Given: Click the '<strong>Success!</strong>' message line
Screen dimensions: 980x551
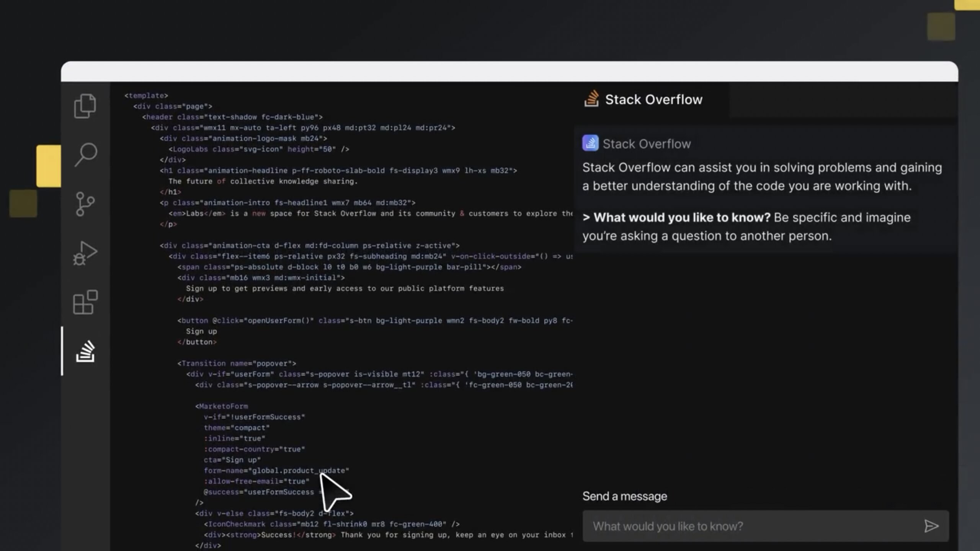Looking at the screenshot, I should pos(389,535).
